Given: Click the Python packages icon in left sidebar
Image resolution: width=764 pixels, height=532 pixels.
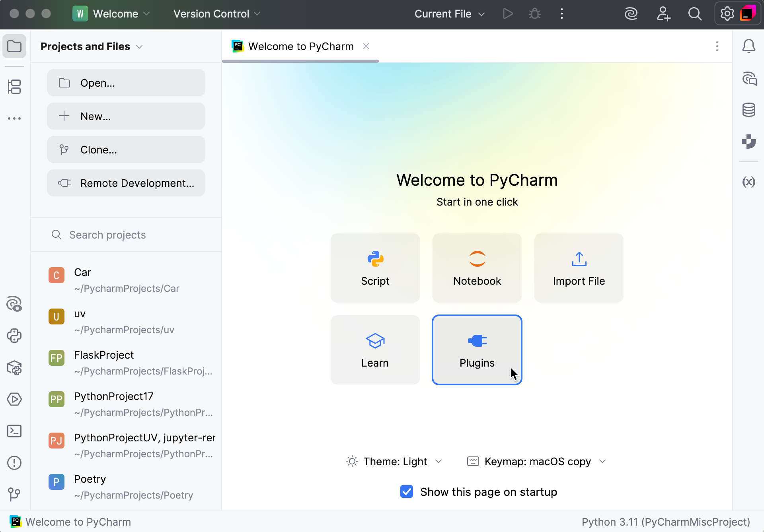Looking at the screenshot, I should coord(15,368).
